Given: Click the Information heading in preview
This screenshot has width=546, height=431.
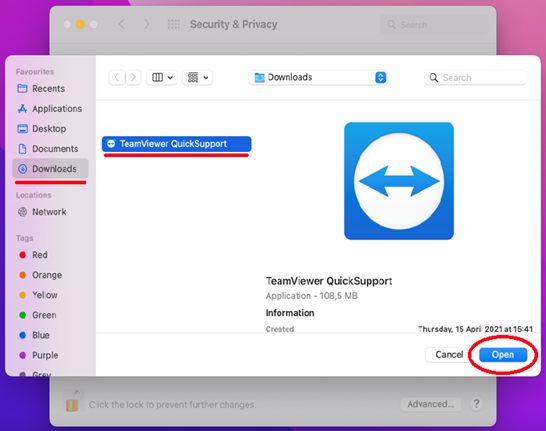Looking at the screenshot, I should 290,313.
